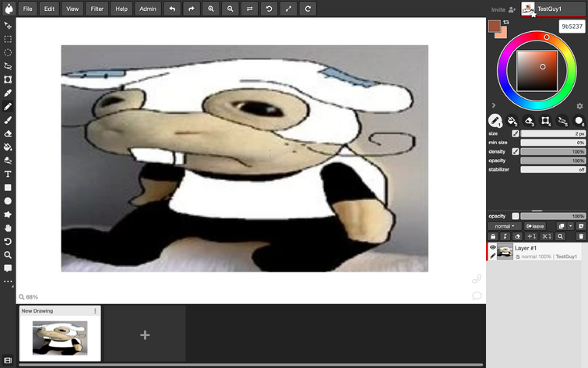The width and height of the screenshot is (588, 368).
Task: Click inside the color saturation square
Action: 537,71
